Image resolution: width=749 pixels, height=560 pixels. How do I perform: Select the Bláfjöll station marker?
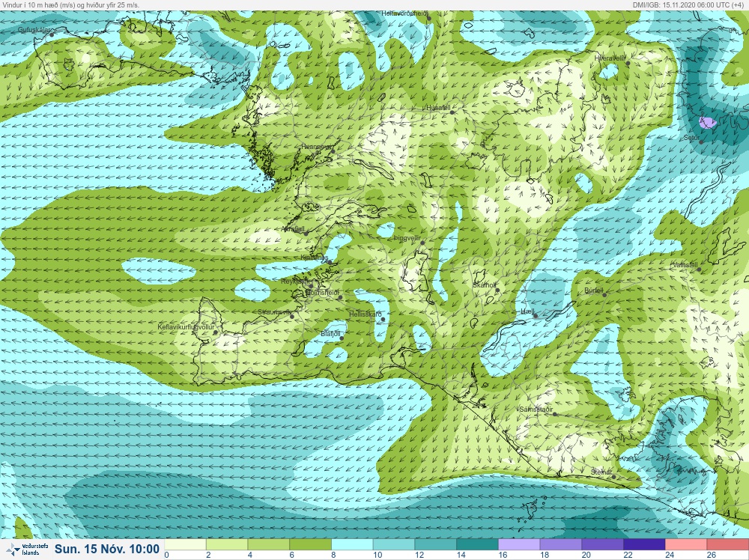(x=342, y=338)
